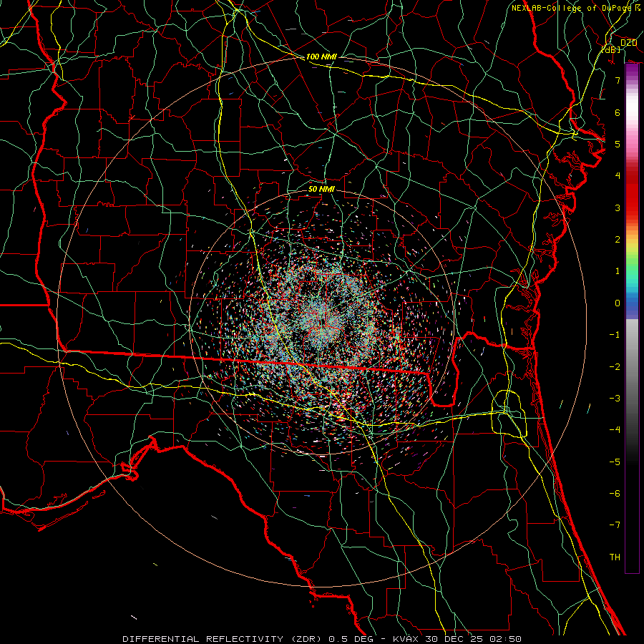Click the 50 NMI range ring label
The height and width of the screenshot is (644, 644).
click(x=321, y=189)
